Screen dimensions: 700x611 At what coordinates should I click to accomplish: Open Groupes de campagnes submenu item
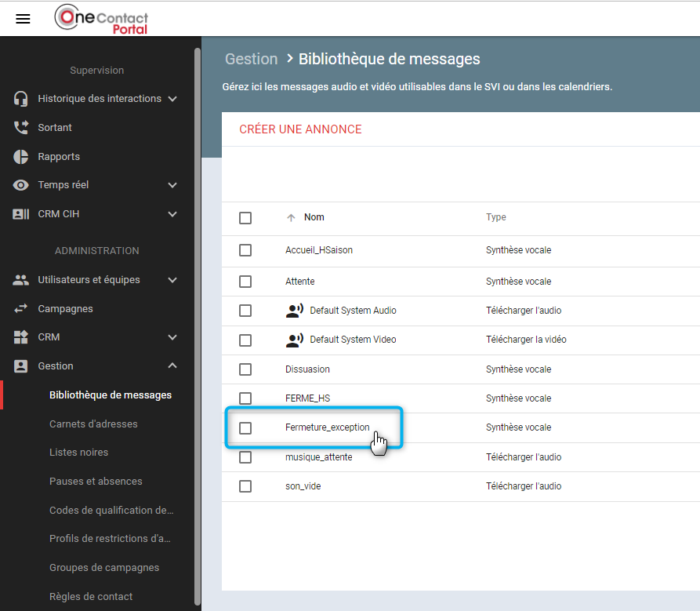104,568
